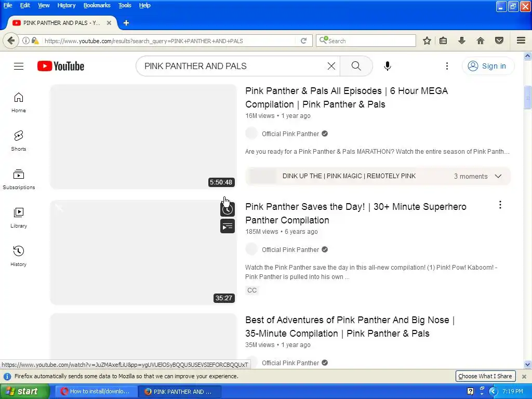Open Best of Adventures Big Nose video title
The width and height of the screenshot is (532, 399).
click(x=350, y=327)
